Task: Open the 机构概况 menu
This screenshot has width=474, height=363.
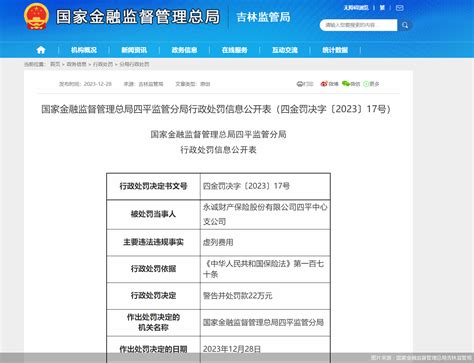Action: click(x=84, y=50)
